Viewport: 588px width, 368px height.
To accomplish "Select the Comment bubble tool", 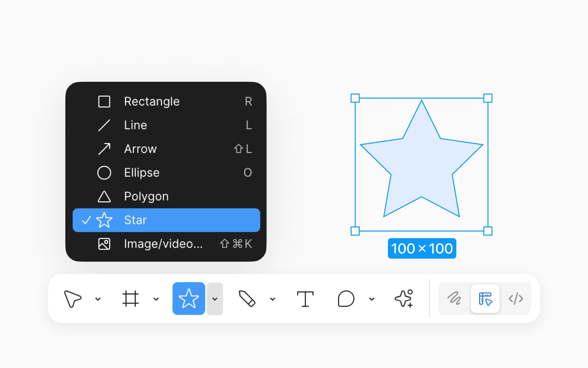I will 346,299.
